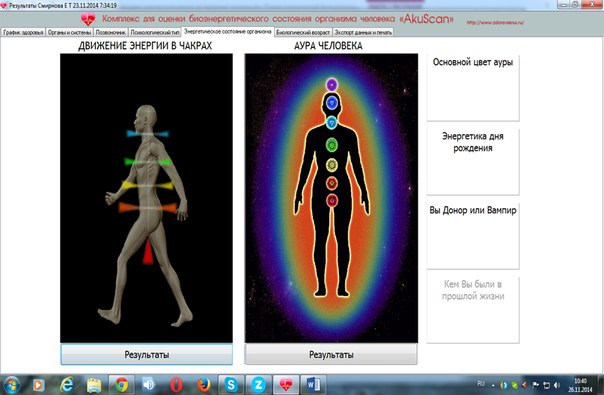Launch Windows Media Player from taskbar
The width and height of the screenshot is (604, 395).
[38, 385]
